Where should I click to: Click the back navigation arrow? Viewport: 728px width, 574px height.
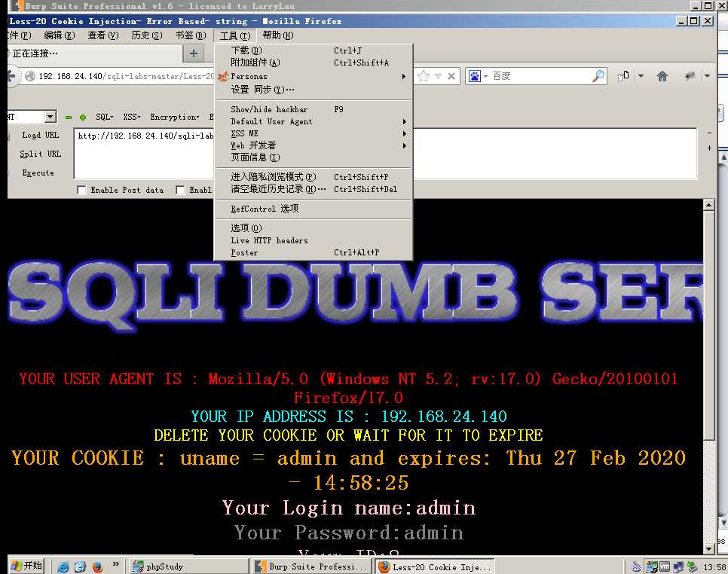click(11, 77)
